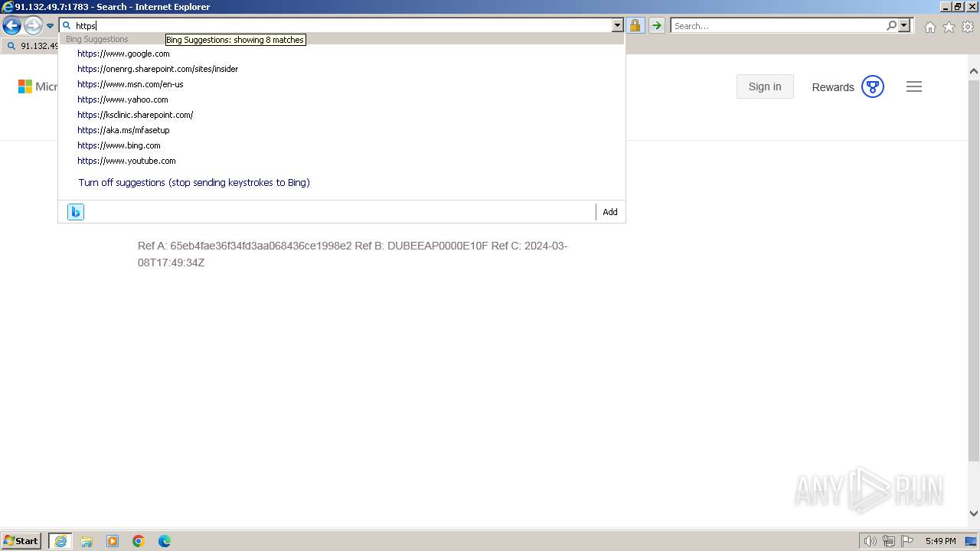Click Turn off suggestions link
980x551 pixels.
(194, 183)
